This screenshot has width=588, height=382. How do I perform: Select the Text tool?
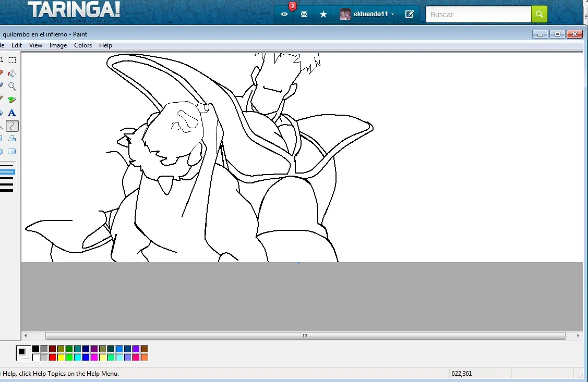click(x=12, y=113)
